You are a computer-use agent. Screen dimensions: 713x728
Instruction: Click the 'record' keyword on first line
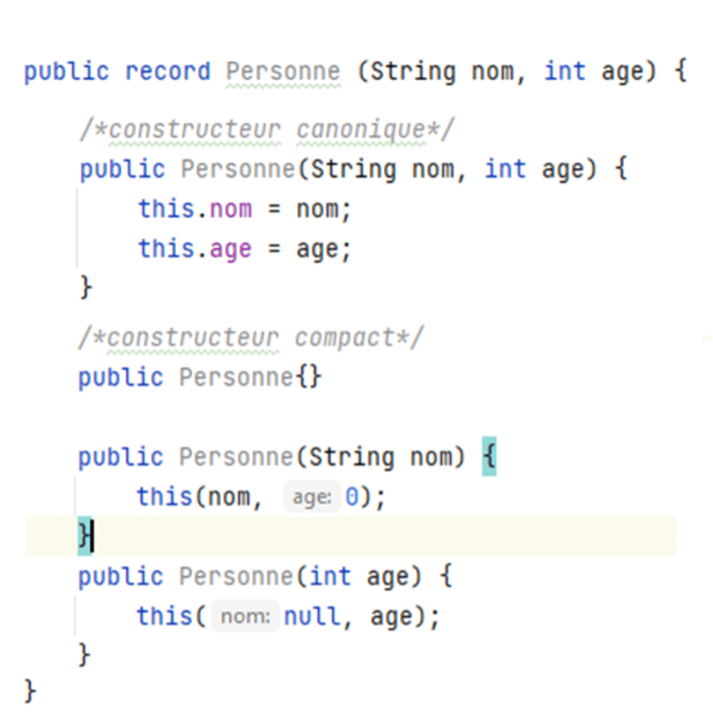coord(168,72)
